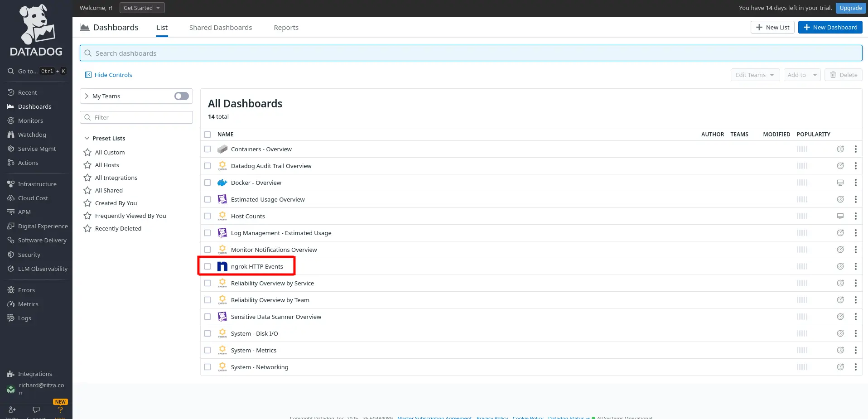868x419 pixels.
Task: Open more options for Containers - Overview
Action: pyautogui.click(x=855, y=149)
